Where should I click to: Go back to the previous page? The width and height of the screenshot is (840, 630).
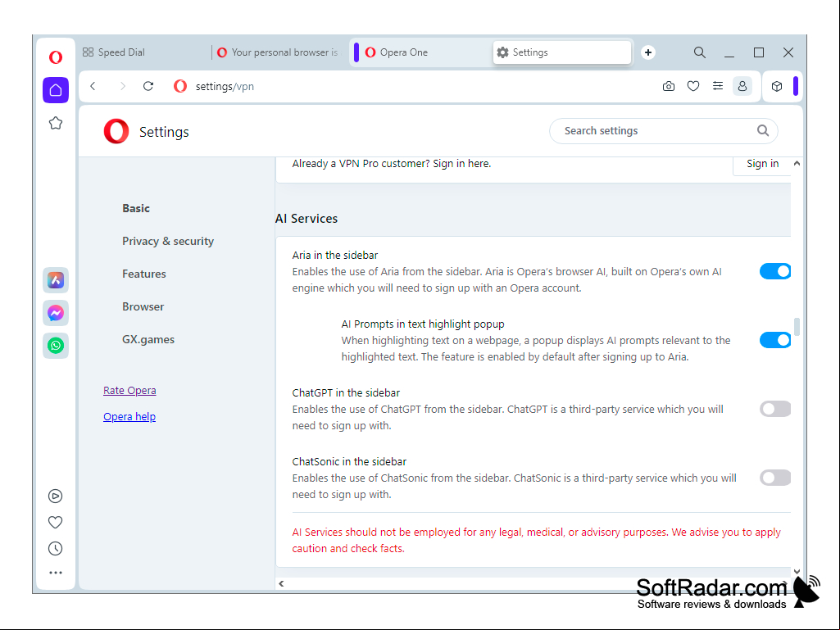click(93, 86)
